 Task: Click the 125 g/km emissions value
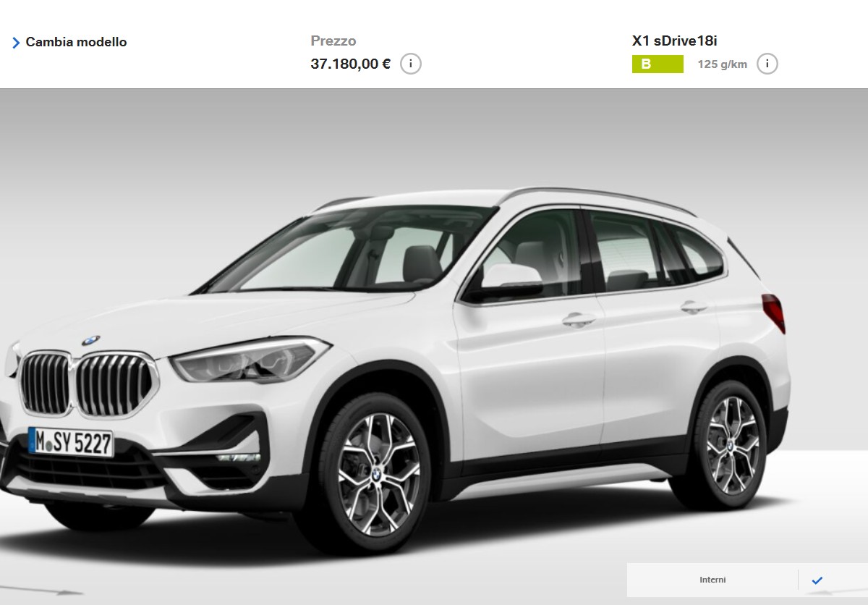point(722,64)
